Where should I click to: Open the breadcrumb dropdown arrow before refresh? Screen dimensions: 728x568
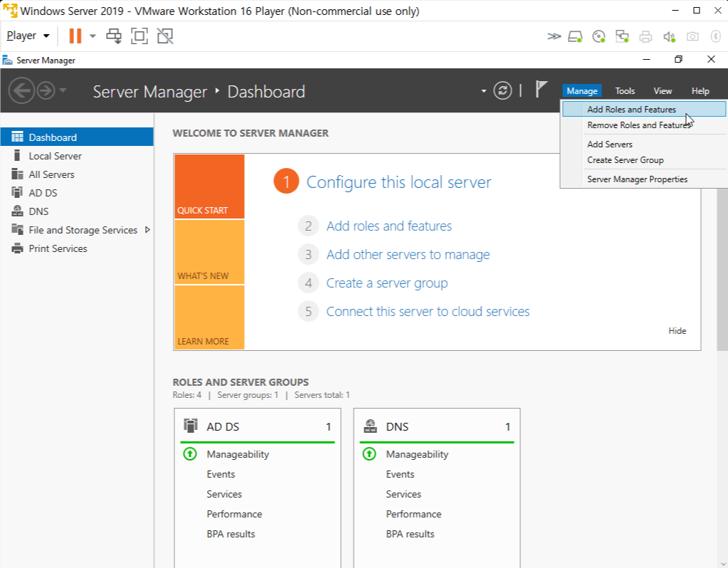(x=484, y=91)
